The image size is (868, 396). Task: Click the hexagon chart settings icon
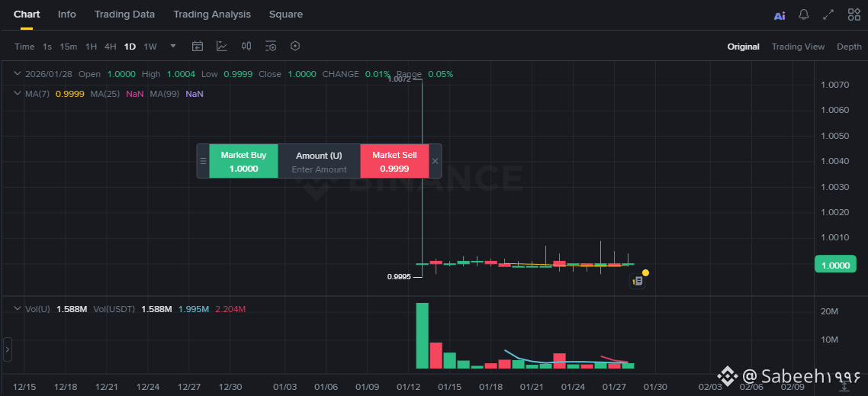tap(295, 47)
